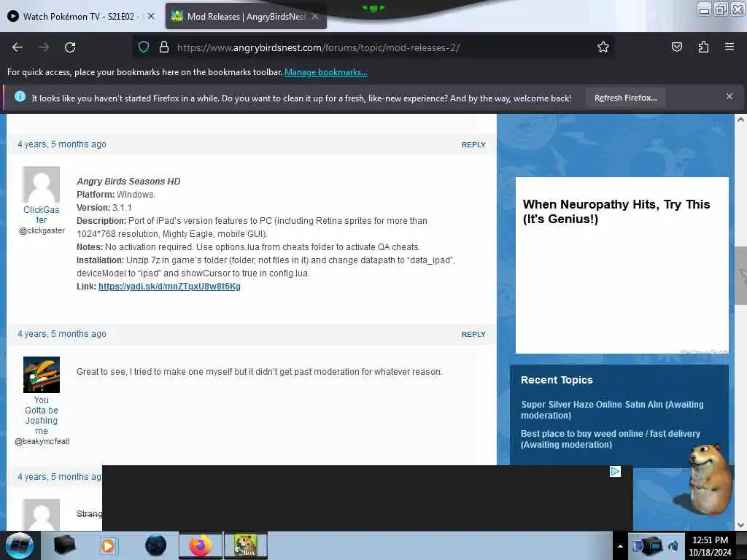Open the yadi.sk download link
This screenshot has width=747, height=560.
(169, 287)
